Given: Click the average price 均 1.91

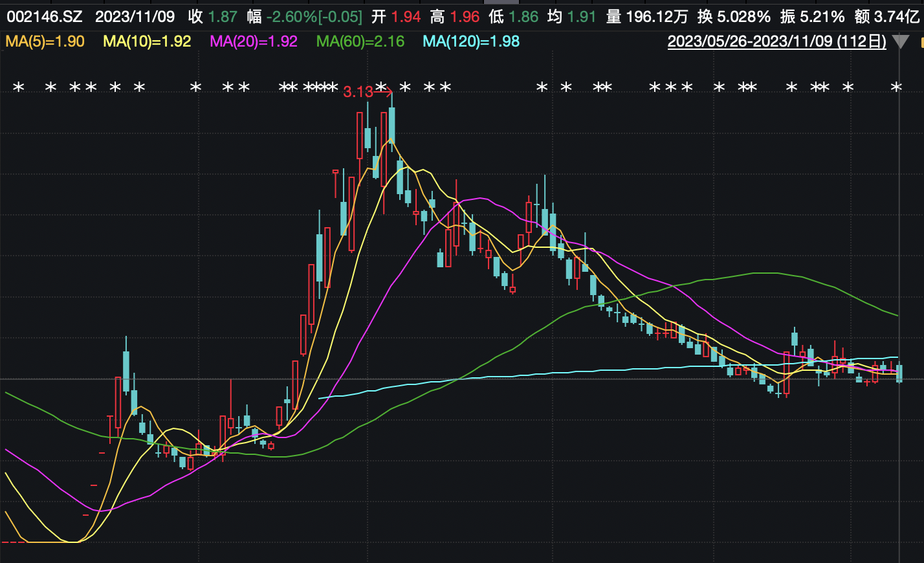Looking at the screenshot, I should [x=572, y=16].
